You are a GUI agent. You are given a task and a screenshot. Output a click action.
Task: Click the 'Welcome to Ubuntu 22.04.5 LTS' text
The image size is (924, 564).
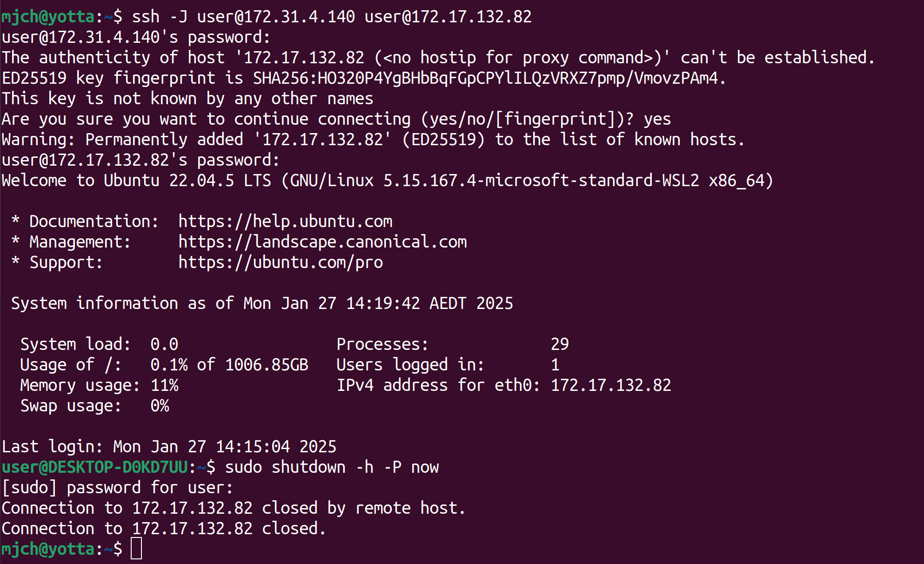pyautogui.click(x=136, y=181)
